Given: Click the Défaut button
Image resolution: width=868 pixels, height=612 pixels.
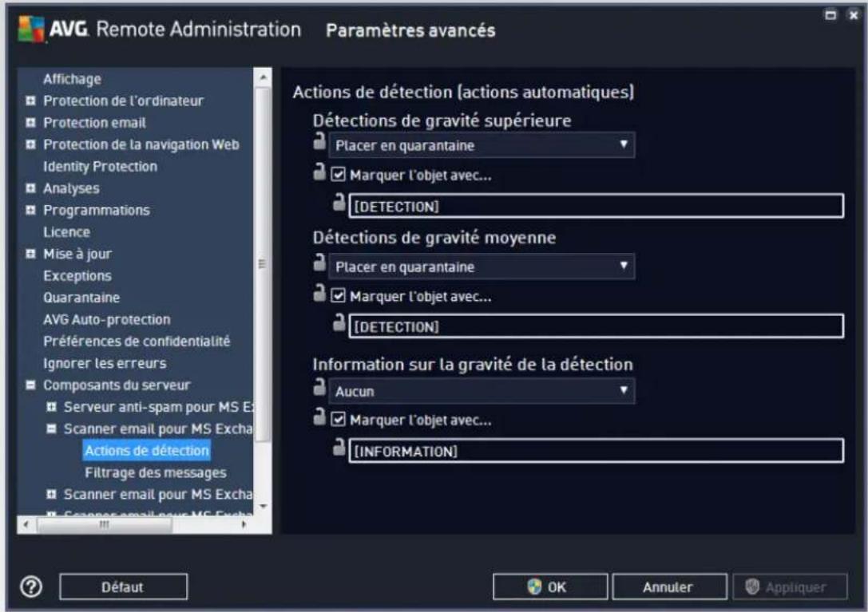Looking at the screenshot, I should pos(123,586).
